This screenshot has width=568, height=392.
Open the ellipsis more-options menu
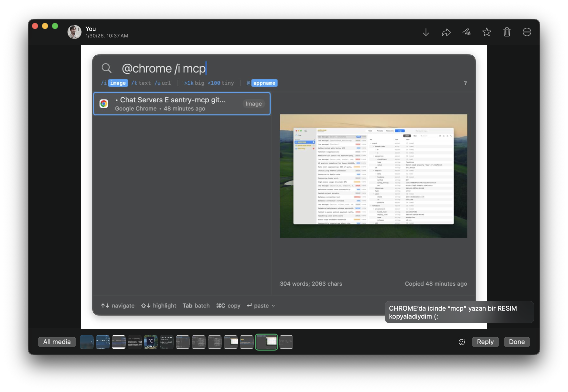point(527,32)
